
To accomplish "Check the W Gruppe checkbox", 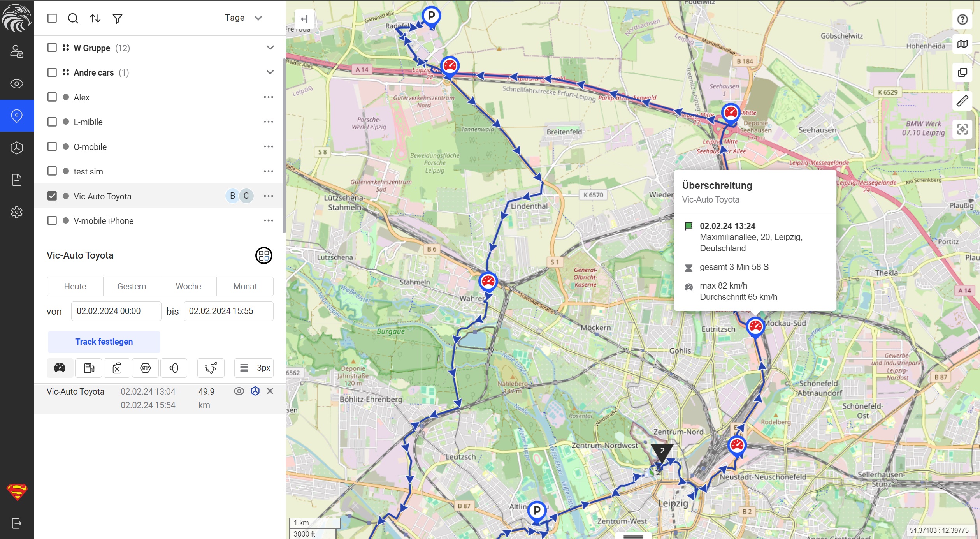I will tap(52, 48).
